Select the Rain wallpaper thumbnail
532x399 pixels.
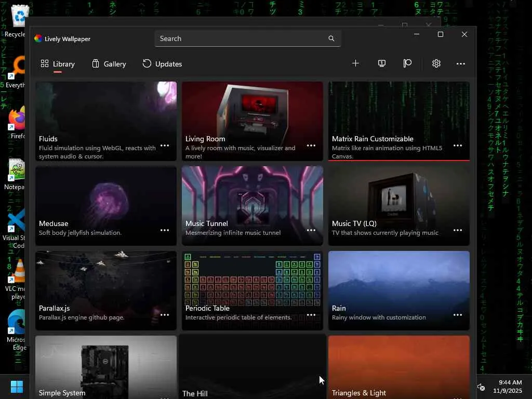pos(399,290)
